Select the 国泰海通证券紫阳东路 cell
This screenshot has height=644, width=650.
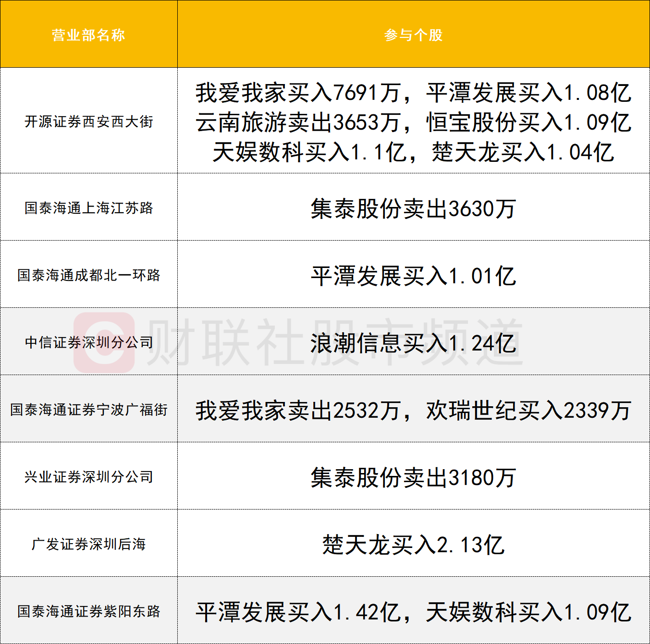[x=89, y=611]
